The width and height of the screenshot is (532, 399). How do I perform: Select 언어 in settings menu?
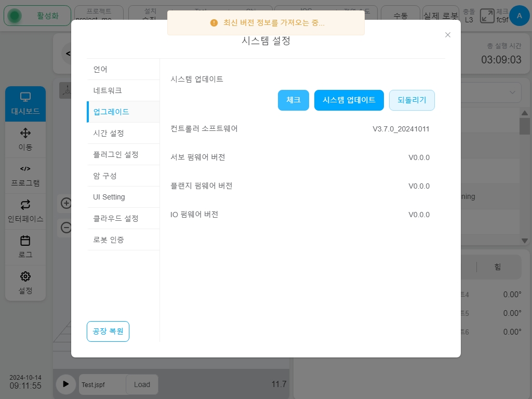point(124,69)
